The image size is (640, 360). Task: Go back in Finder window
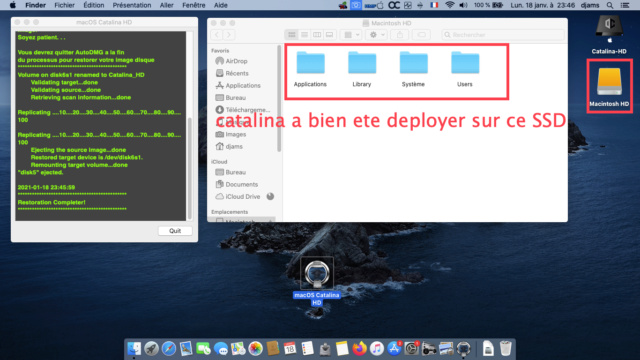pyautogui.click(x=217, y=35)
